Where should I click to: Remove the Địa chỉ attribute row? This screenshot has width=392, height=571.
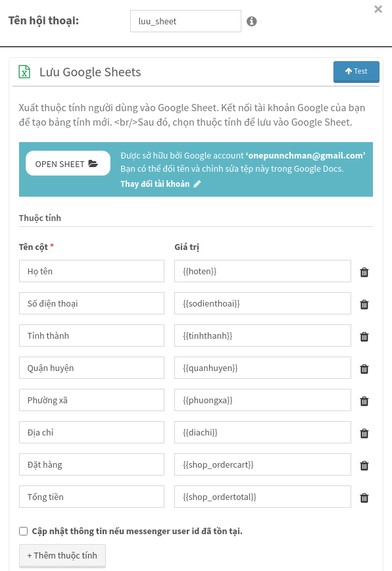(364, 433)
